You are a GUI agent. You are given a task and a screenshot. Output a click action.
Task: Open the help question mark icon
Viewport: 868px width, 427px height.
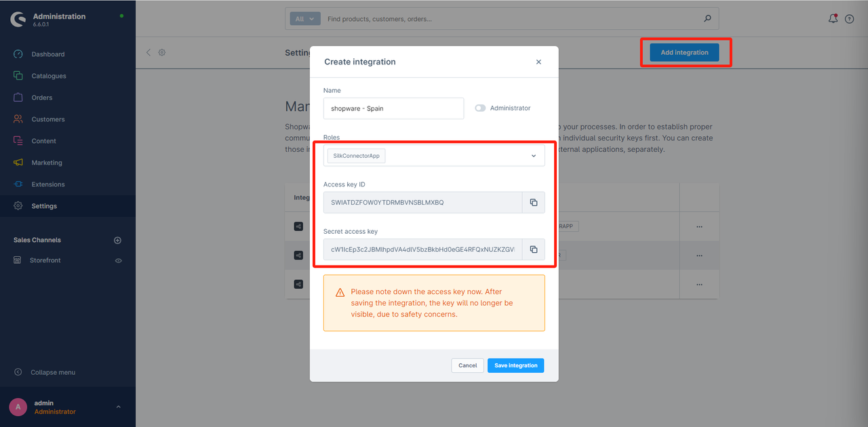(849, 19)
